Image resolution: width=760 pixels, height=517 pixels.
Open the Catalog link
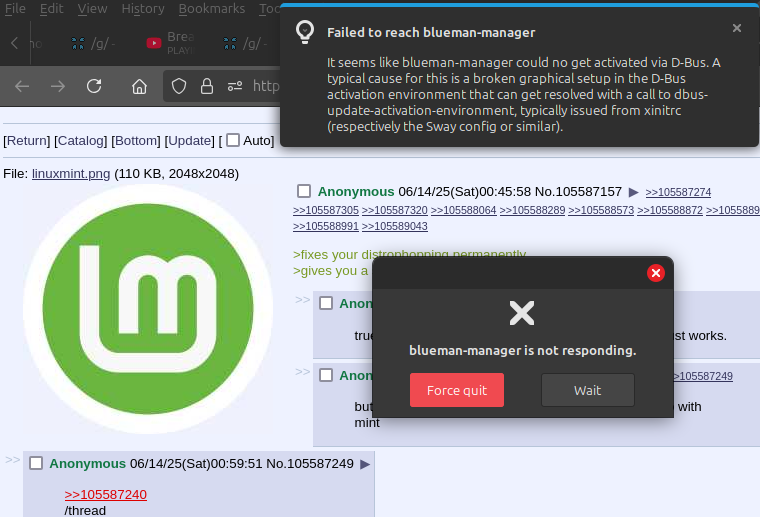[x=80, y=141]
